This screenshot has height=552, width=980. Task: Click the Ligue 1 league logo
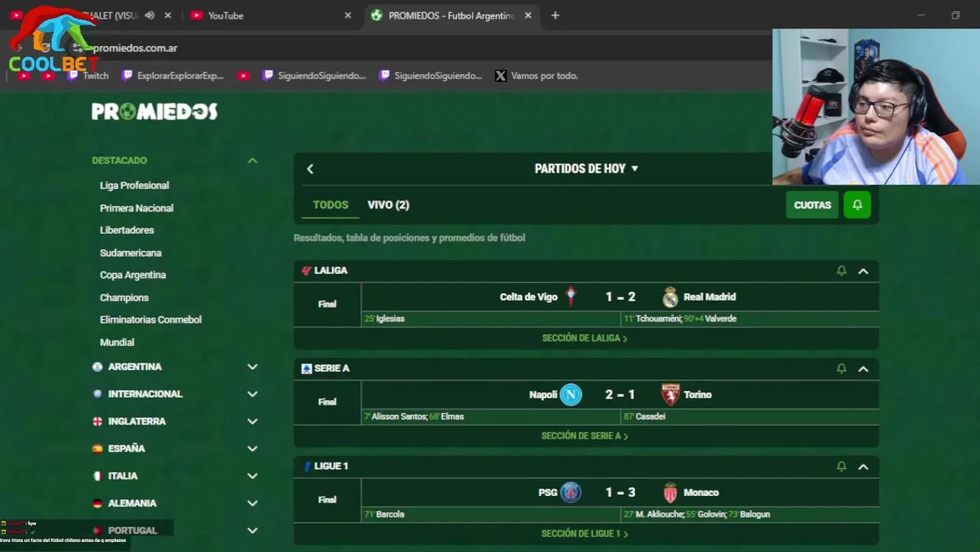click(x=307, y=466)
